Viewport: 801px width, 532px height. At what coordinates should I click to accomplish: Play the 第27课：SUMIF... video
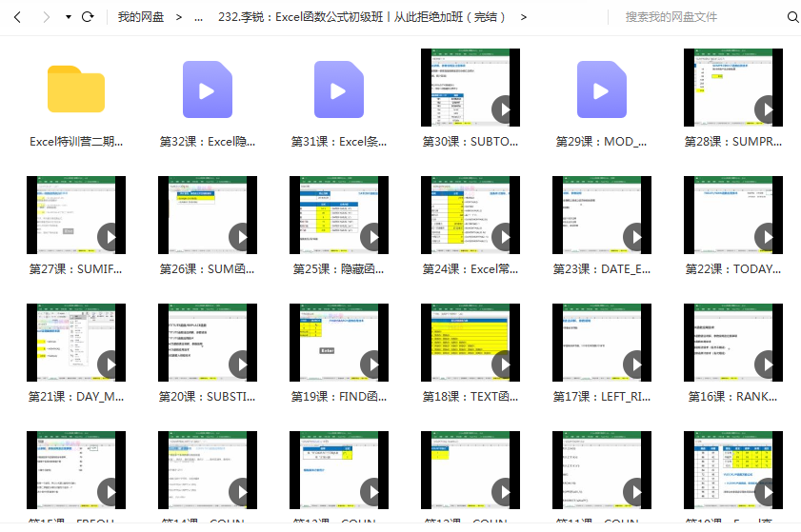coord(76,215)
